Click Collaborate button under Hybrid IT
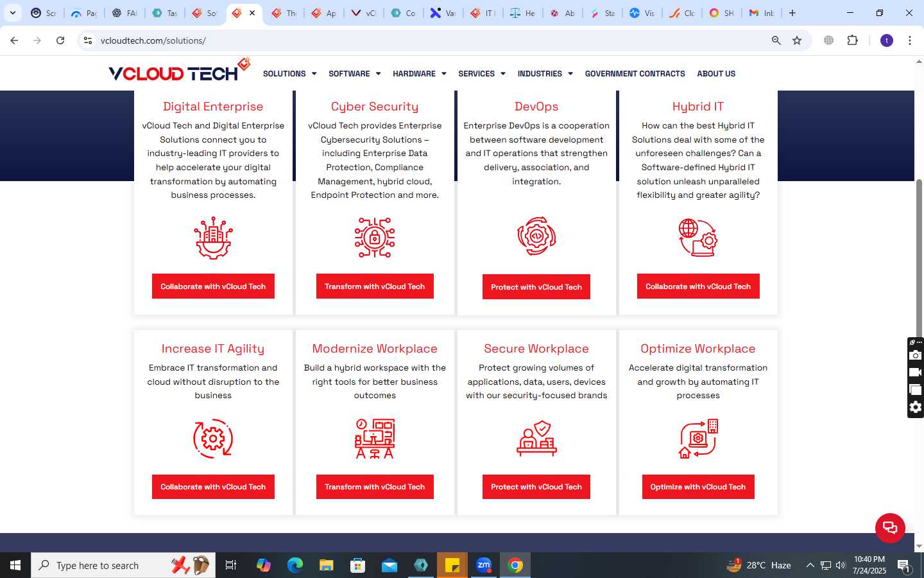The height and width of the screenshot is (578, 924). click(x=698, y=286)
